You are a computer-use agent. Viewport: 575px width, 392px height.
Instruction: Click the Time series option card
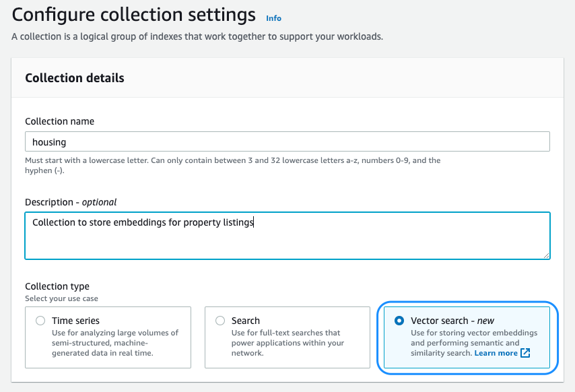(108, 337)
